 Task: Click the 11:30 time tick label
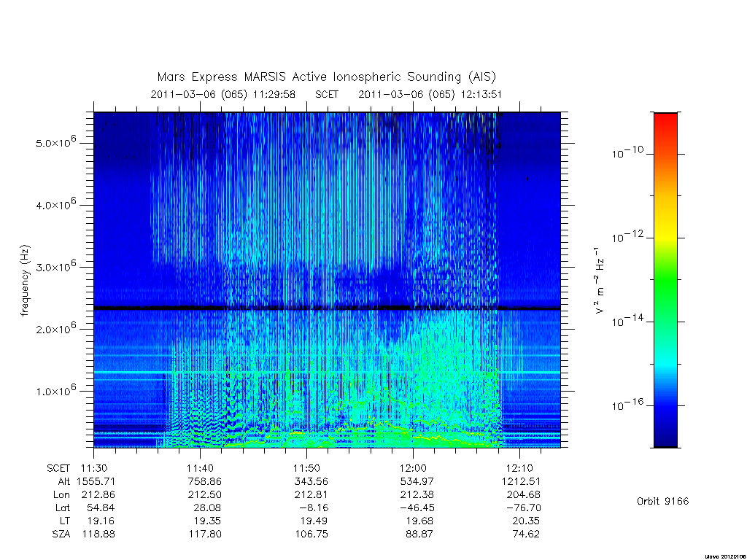point(94,468)
